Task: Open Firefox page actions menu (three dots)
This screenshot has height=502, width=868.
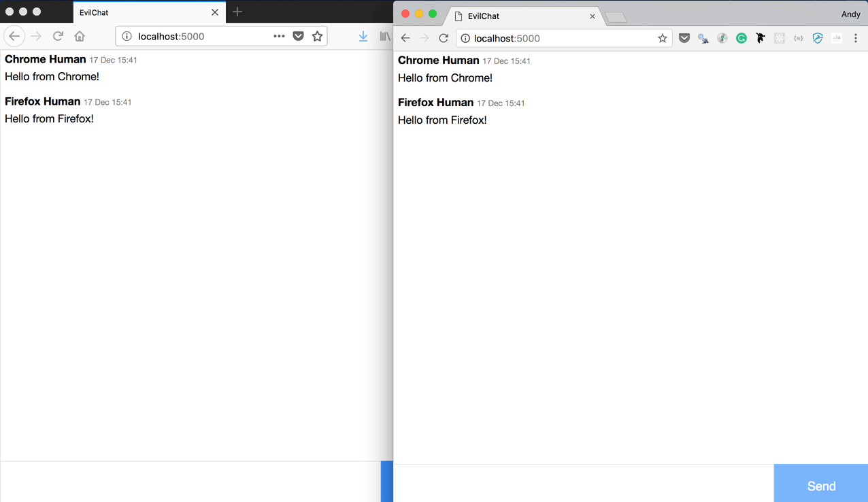Action: click(x=279, y=36)
